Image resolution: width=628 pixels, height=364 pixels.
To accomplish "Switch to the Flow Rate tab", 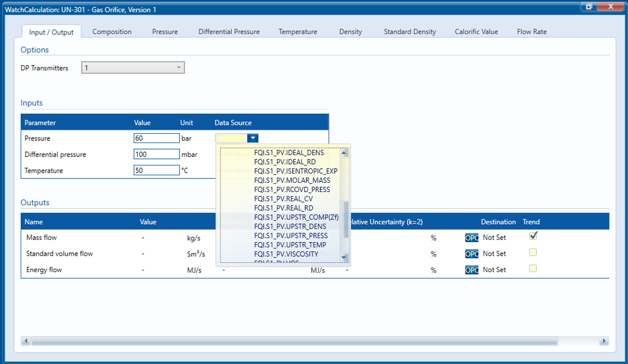I will pos(532,32).
